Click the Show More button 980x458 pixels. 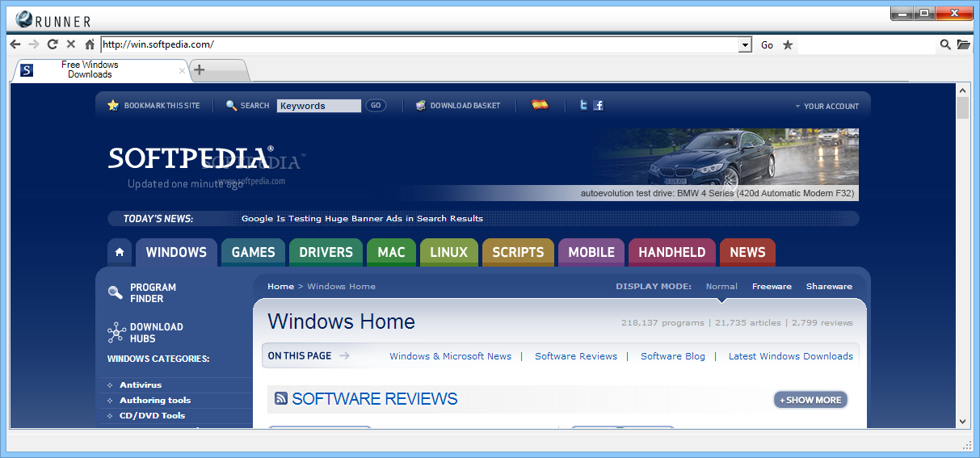[810, 400]
